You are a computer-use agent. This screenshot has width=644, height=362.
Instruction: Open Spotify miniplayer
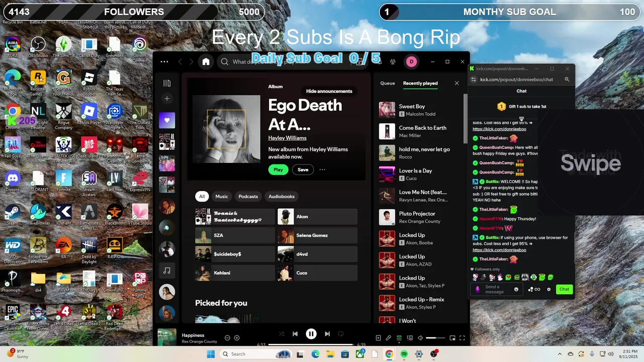pos(452,338)
